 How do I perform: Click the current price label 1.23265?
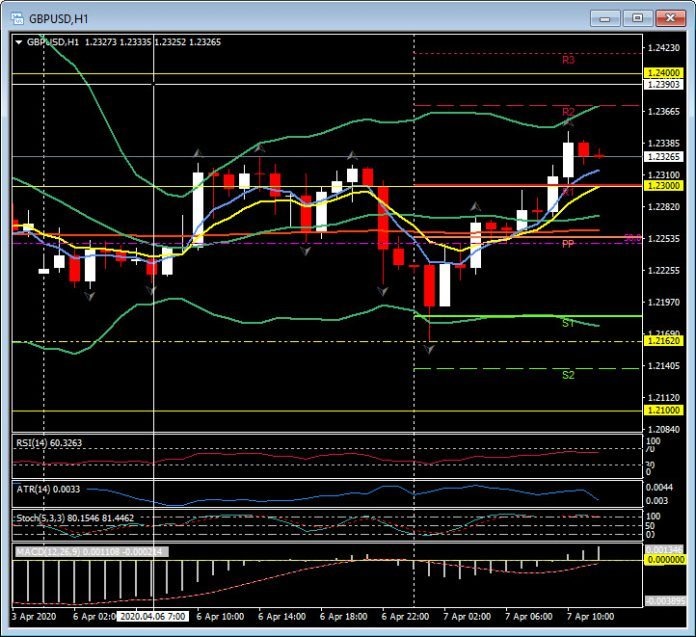[x=663, y=157]
